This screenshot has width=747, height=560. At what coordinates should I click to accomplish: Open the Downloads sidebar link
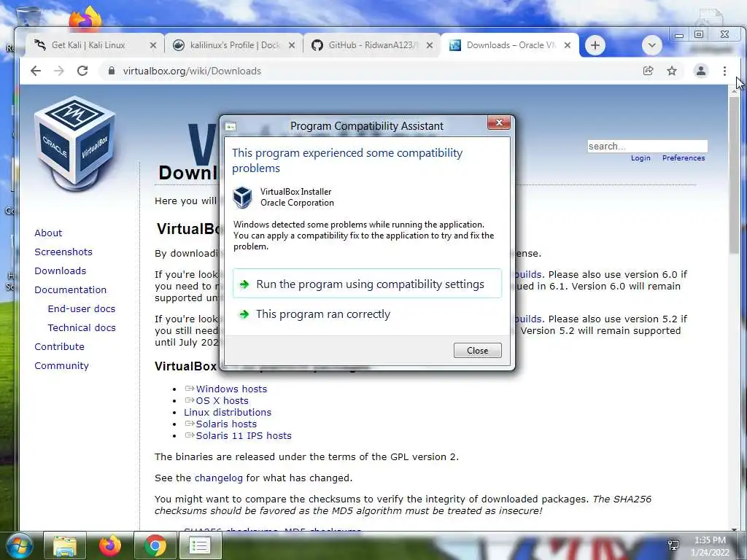tap(60, 271)
